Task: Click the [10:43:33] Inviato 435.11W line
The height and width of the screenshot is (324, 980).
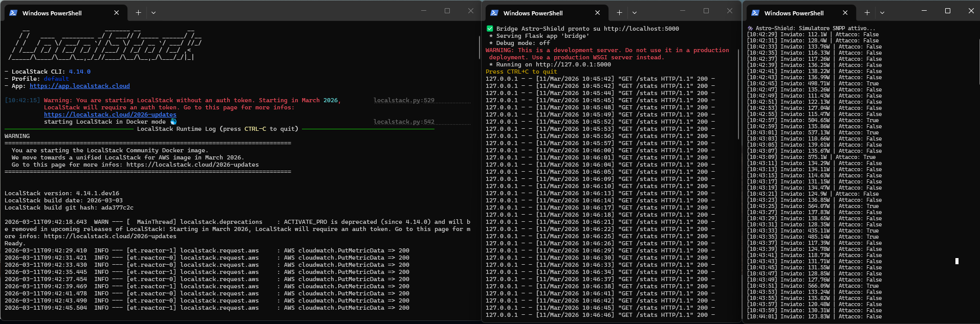Action: 813,230
